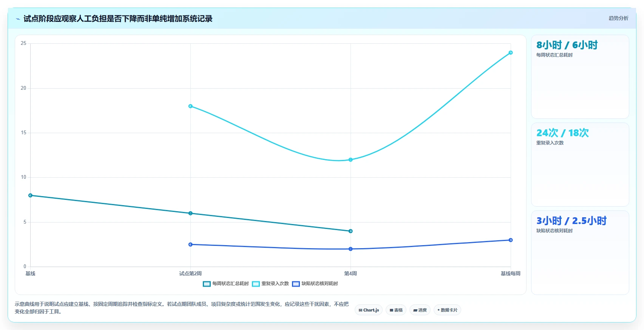Click the blue 缺陷状态核对耗时 legend color box
This screenshot has height=330, width=644.
click(296, 284)
